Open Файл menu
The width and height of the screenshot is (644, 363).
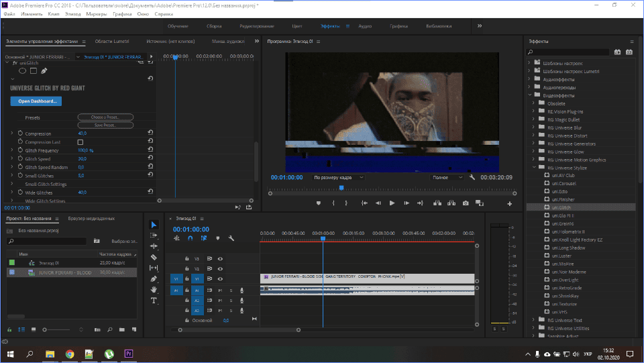click(9, 14)
